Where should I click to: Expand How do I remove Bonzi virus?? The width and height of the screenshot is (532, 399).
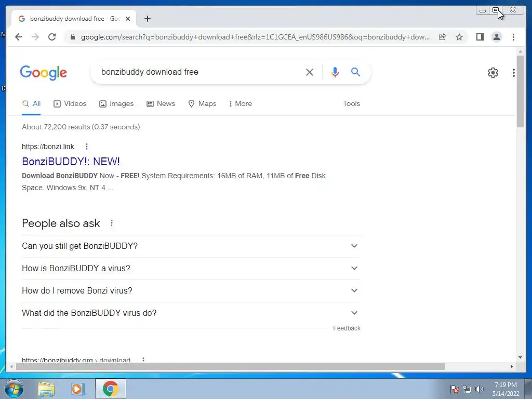tap(191, 291)
